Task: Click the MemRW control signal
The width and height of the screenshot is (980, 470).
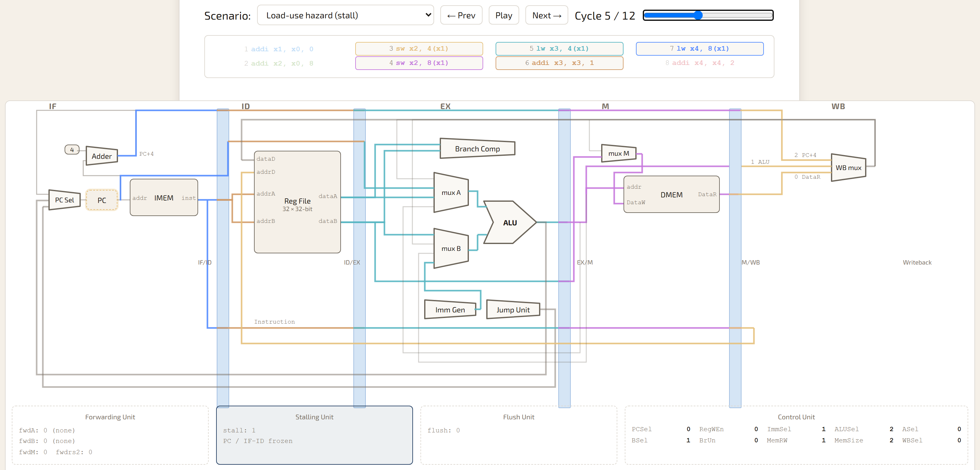Action: [796, 440]
